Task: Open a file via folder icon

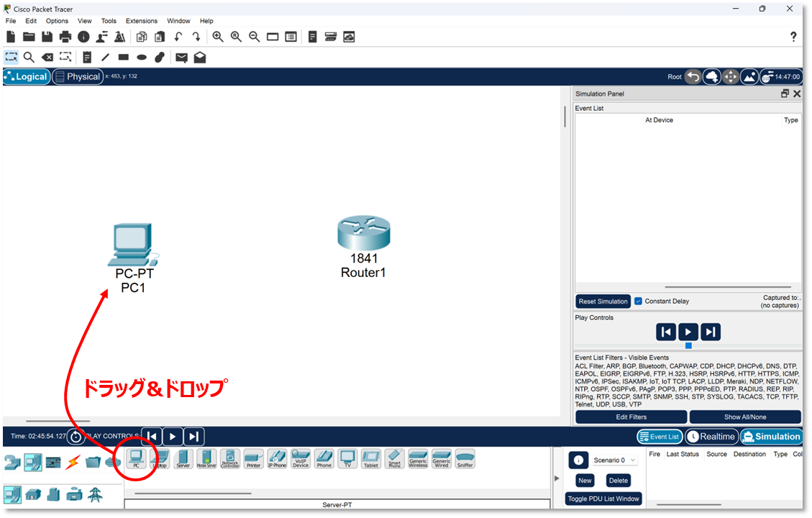Action: 29,37
